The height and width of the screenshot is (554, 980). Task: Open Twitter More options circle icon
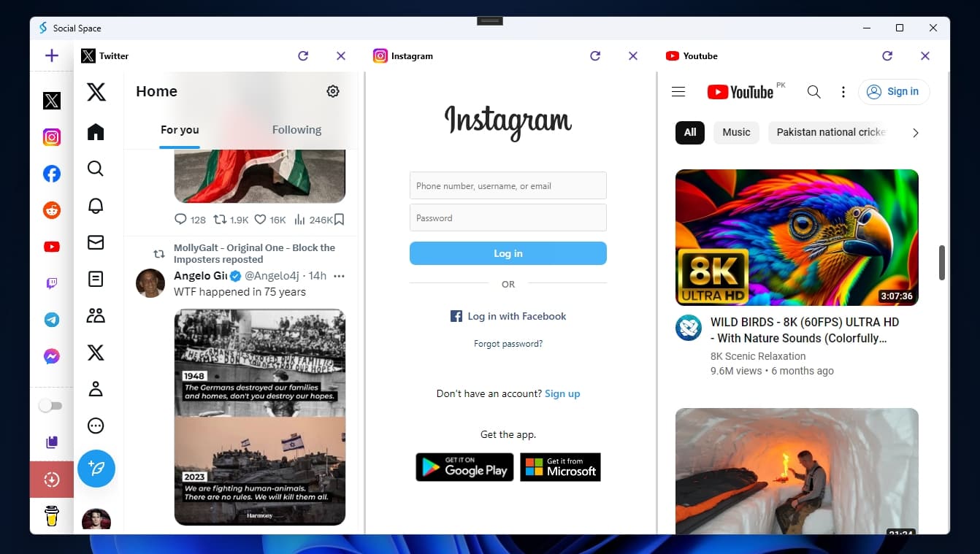coord(96,426)
